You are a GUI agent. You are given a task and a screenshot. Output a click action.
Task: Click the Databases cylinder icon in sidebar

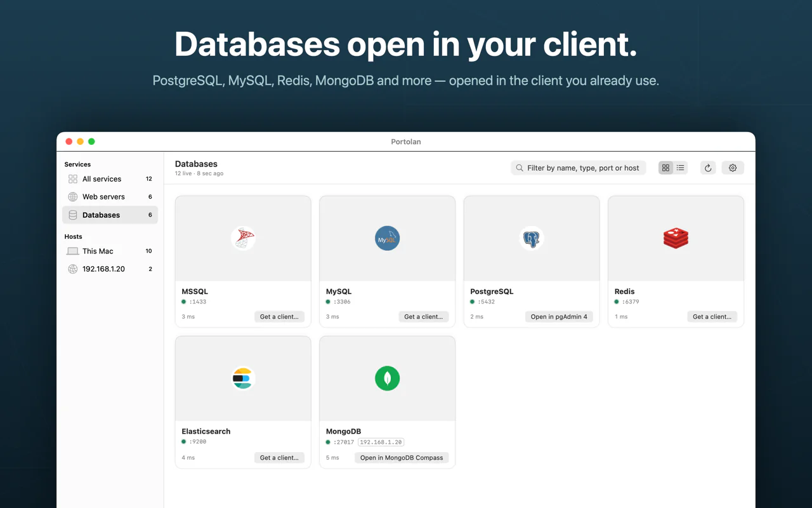(73, 215)
